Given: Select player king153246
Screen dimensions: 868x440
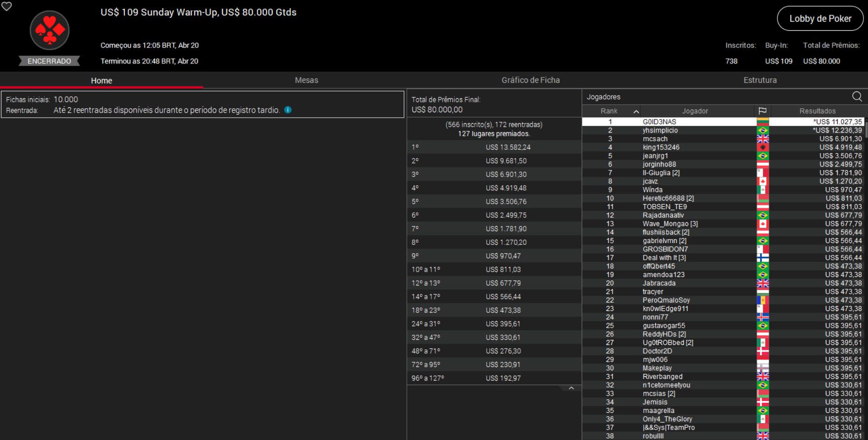Looking at the screenshot, I should pyautogui.click(x=723, y=147).
